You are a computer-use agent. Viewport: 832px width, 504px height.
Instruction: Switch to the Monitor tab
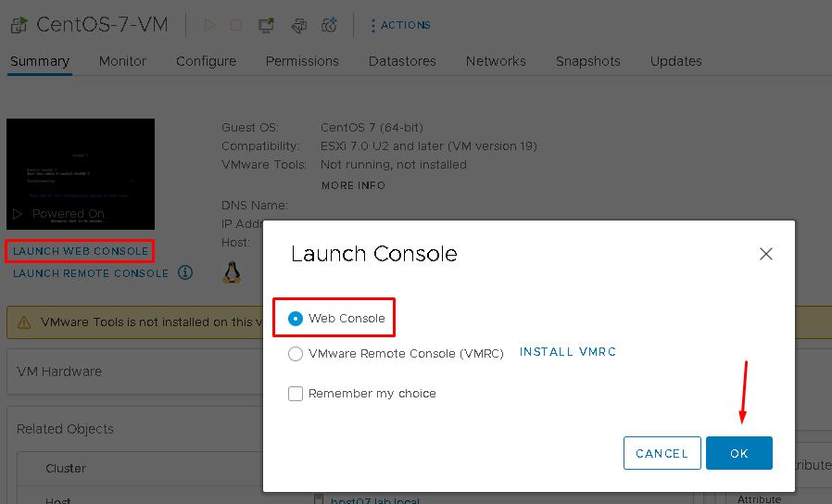click(122, 61)
